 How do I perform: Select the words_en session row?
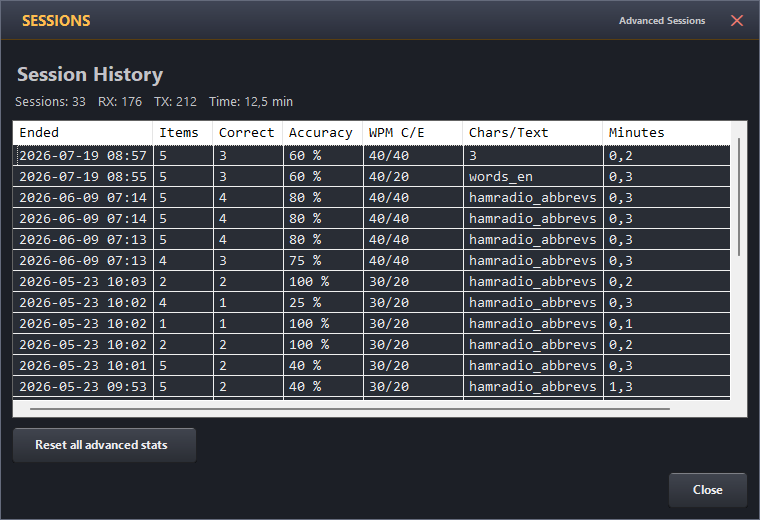point(372,176)
